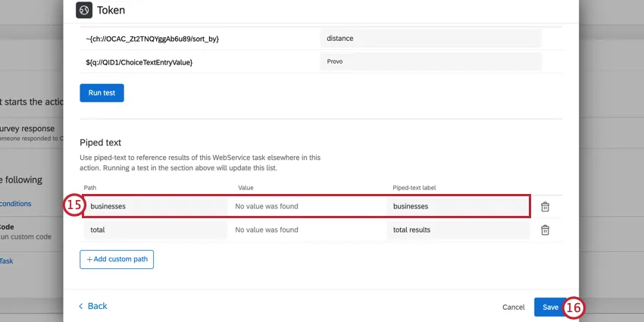Open the Task link behind the dialog
Screen dimensions: 644x322
click(6, 261)
